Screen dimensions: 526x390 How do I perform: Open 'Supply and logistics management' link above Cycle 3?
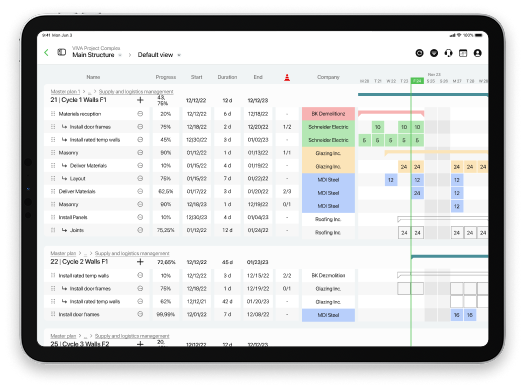click(x=132, y=336)
